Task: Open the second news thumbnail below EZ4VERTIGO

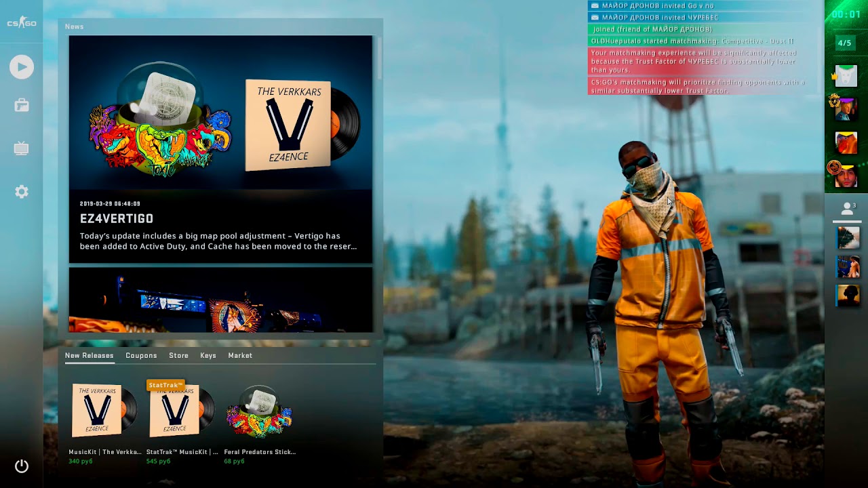Action: (220, 300)
